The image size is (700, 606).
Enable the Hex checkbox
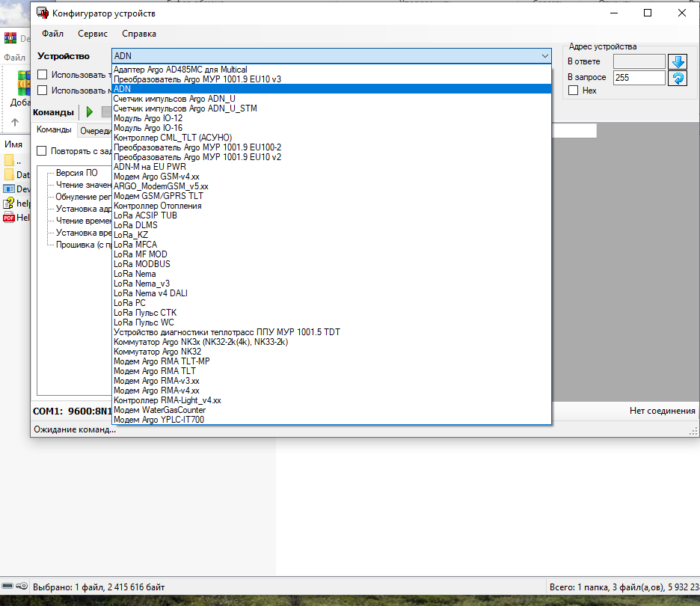click(x=574, y=91)
